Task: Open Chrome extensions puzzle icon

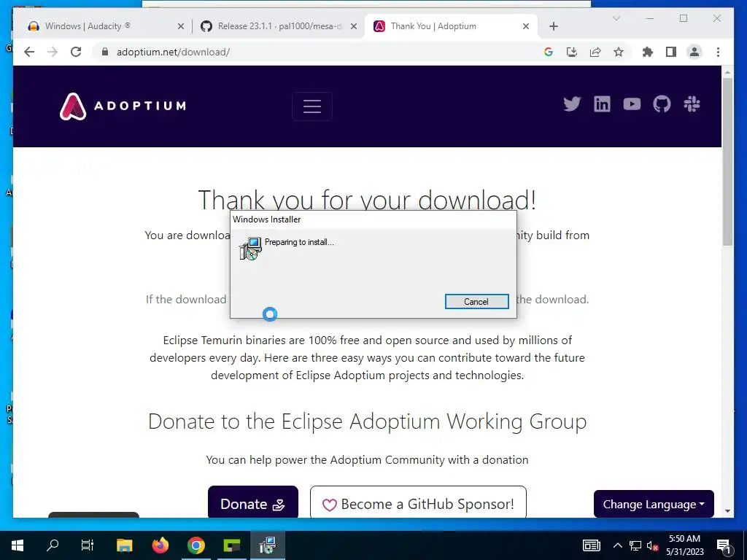Action: 648,52
